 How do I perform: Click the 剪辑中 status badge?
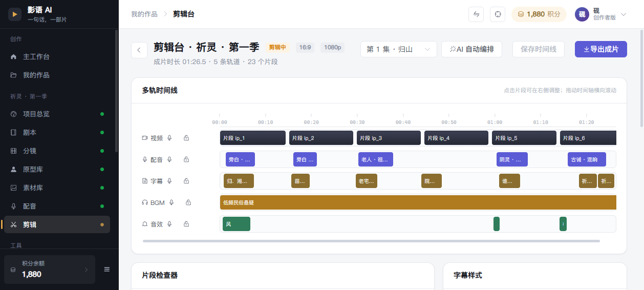click(x=277, y=47)
